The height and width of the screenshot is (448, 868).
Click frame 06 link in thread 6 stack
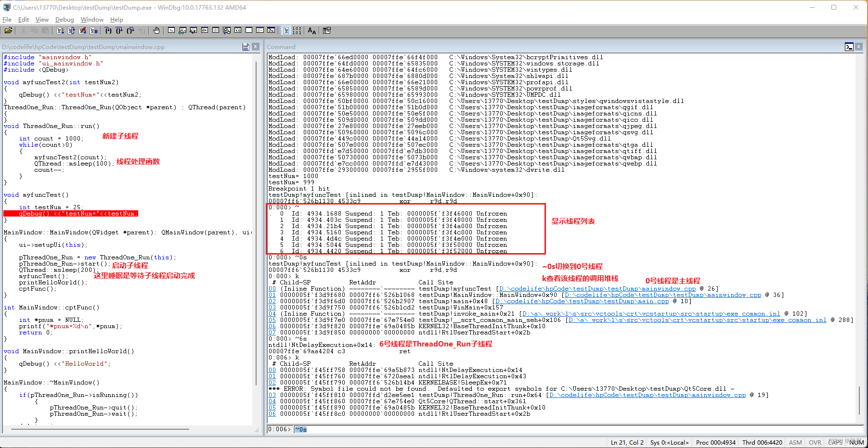point(272,414)
